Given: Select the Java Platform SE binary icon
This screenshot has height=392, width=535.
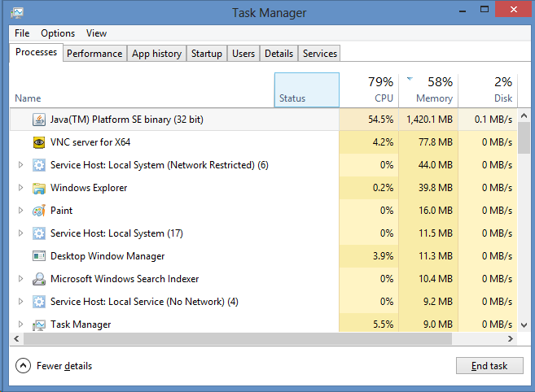Looking at the screenshot, I should tap(39, 120).
